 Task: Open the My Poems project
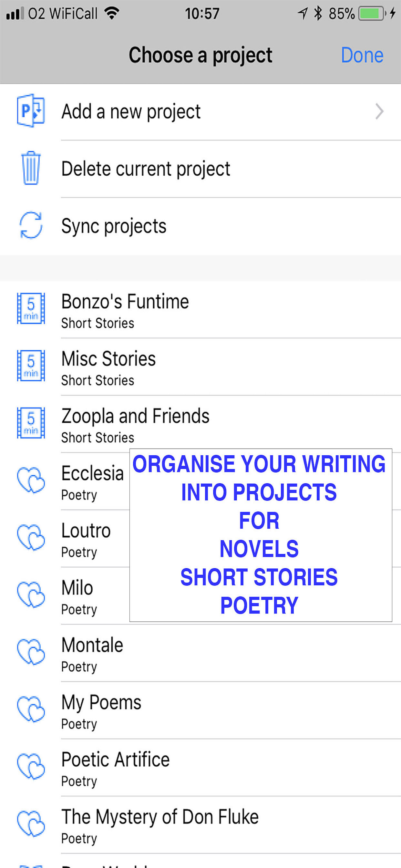pyautogui.click(x=200, y=711)
